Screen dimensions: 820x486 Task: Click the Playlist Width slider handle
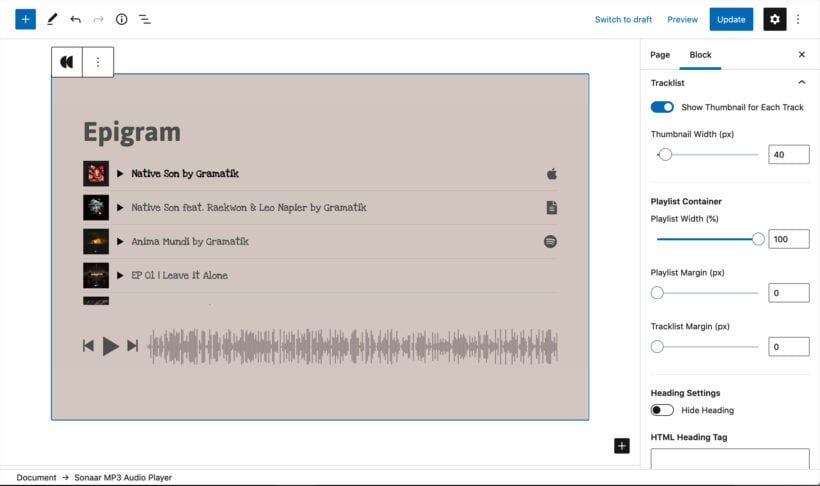(758, 239)
